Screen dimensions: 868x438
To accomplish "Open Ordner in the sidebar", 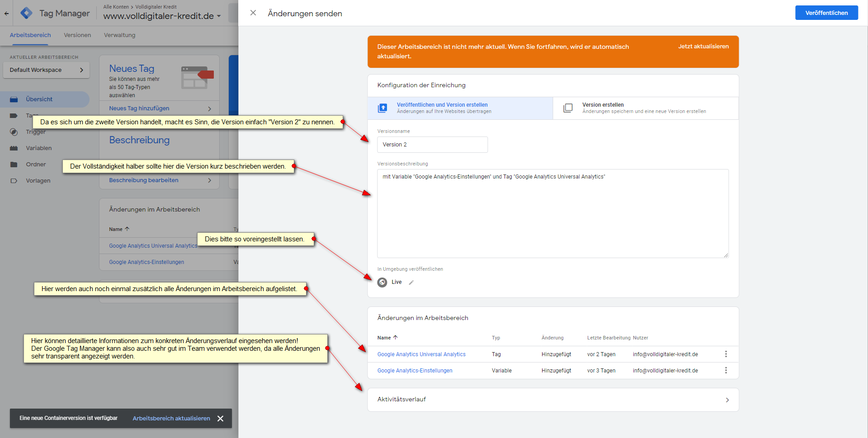I will pos(36,165).
